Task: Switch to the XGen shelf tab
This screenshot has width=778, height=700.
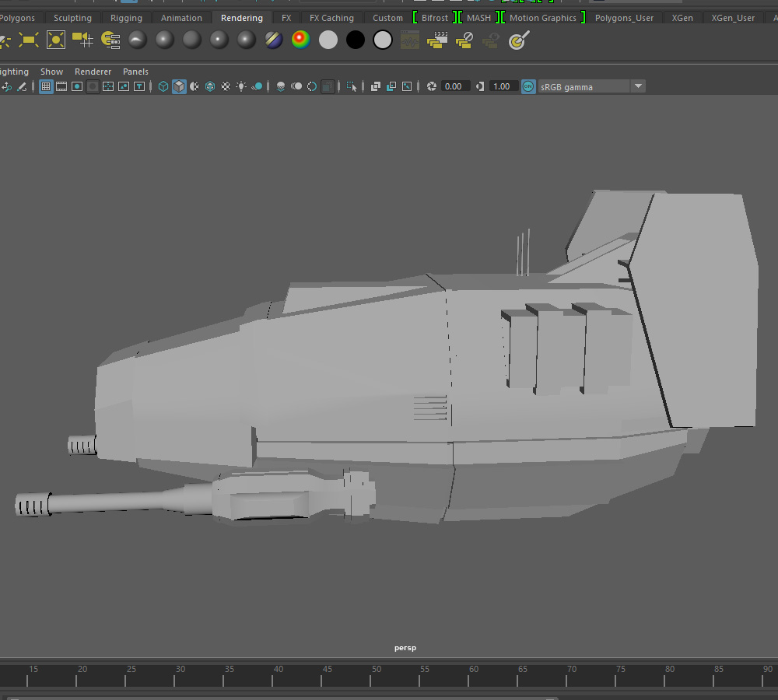Action: click(x=682, y=18)
